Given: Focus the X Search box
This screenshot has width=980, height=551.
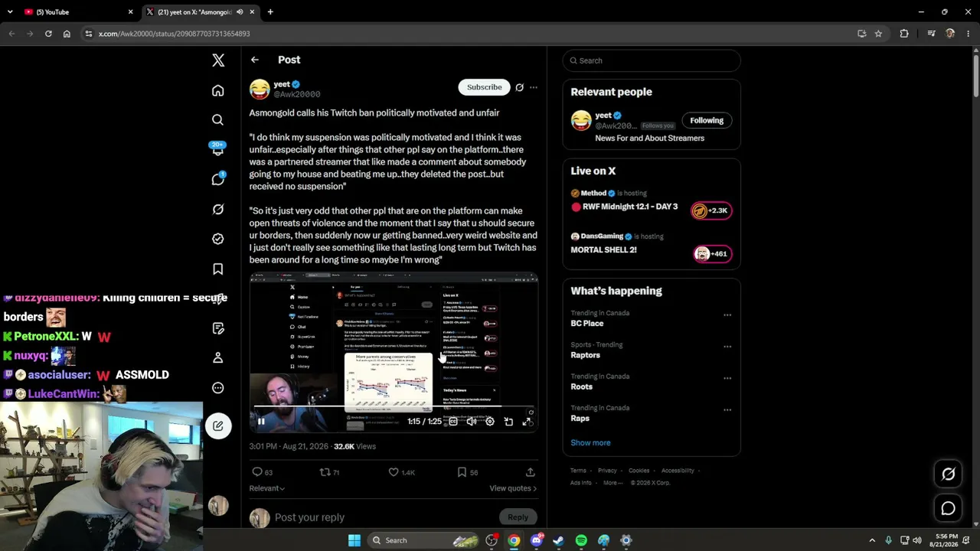Looking at the screenshot, I should pyautogui.click(x=652, y=60).
